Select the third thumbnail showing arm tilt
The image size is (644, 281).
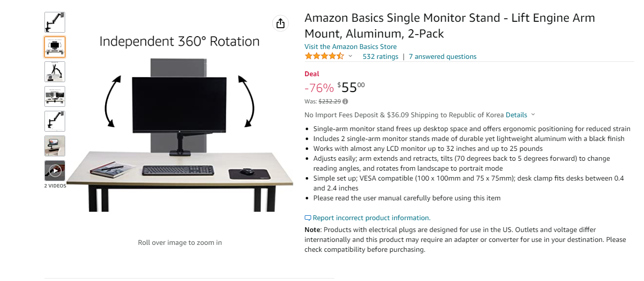(x=55, y=72)
